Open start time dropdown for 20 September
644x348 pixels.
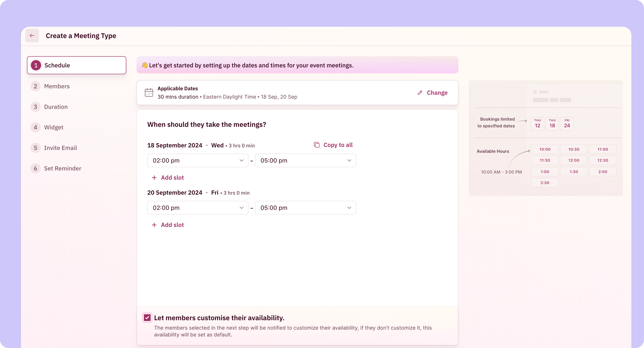click(x=198, y=208)
